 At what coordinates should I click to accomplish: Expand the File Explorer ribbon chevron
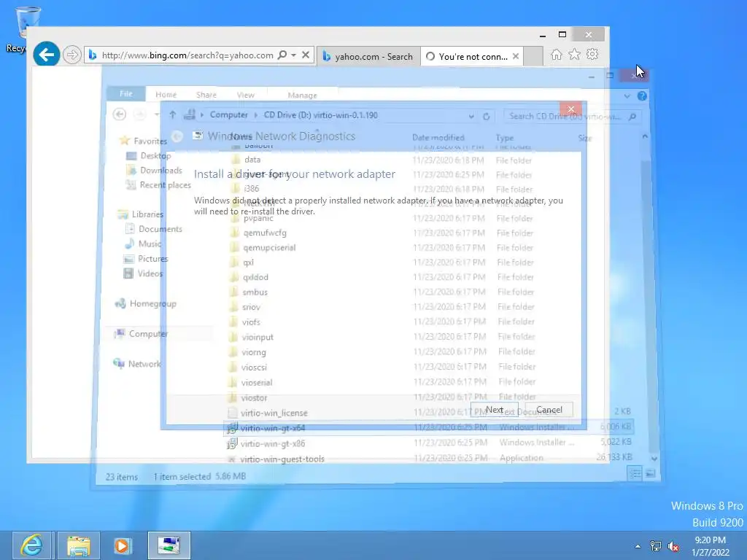627,96
